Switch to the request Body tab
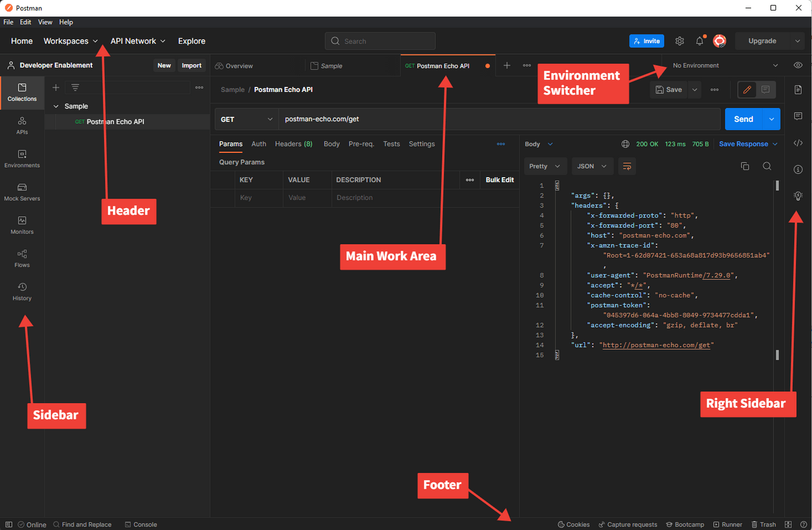 [332, 144]
